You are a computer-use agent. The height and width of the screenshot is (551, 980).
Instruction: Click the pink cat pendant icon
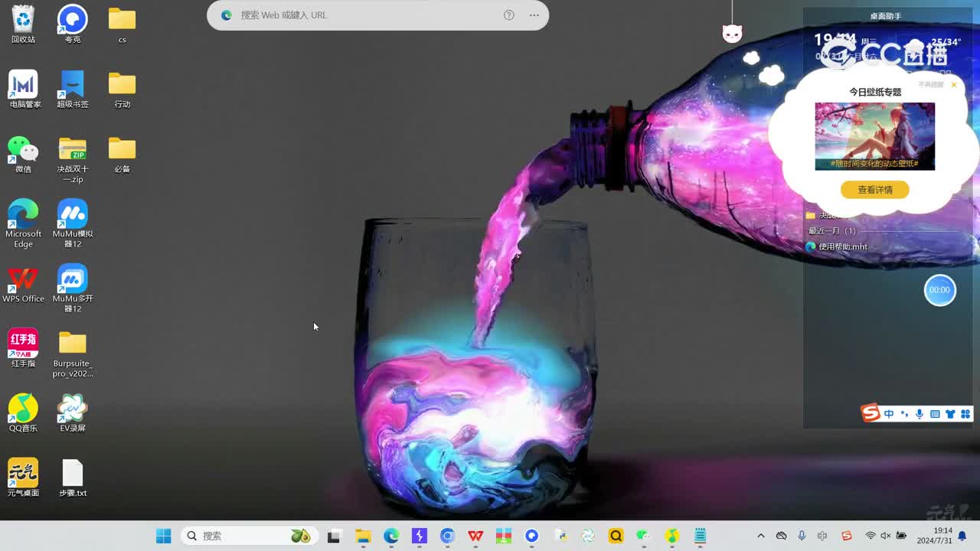click(x=733, y=33)
